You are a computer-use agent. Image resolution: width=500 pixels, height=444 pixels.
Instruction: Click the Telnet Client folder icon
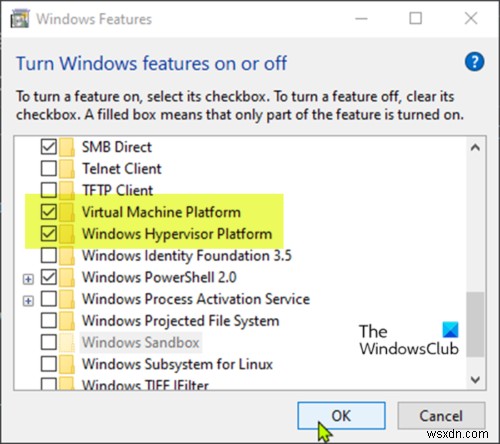tap(67, 169)
